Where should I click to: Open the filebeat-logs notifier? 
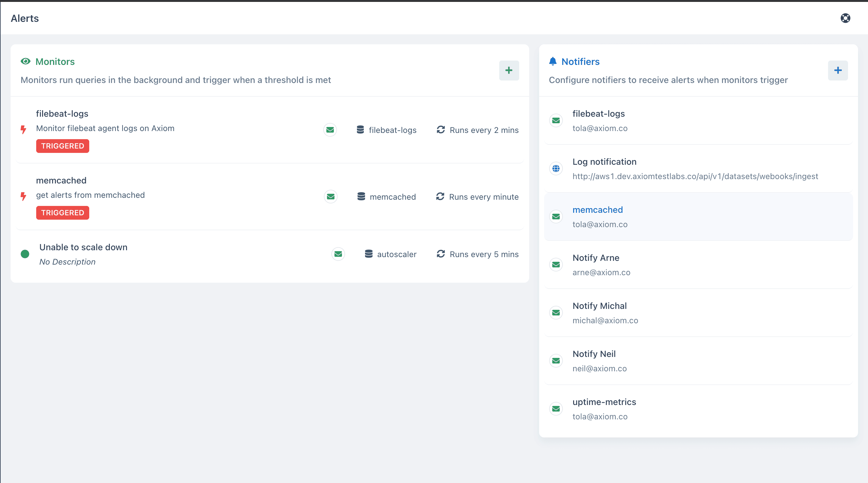click(698, 121)
